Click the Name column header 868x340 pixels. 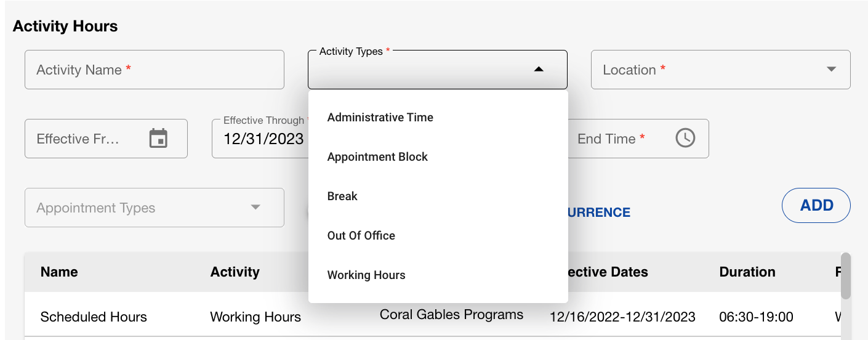coord(59,272)
